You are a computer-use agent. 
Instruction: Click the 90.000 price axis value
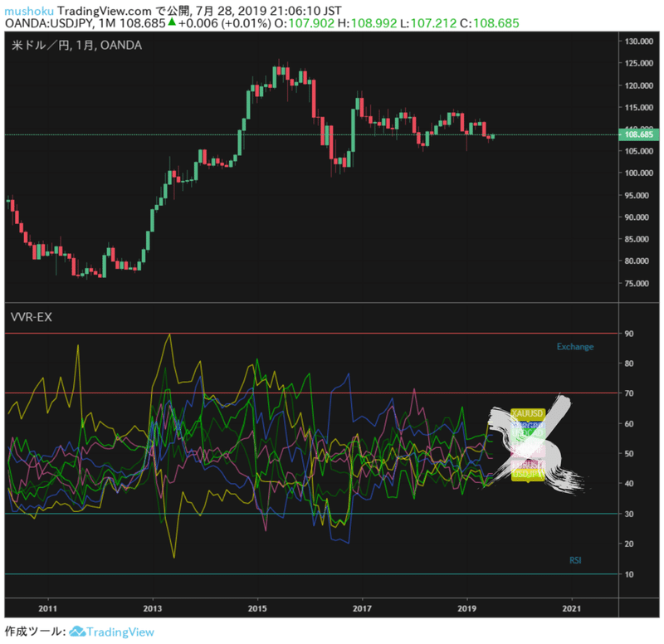point(637,217)
